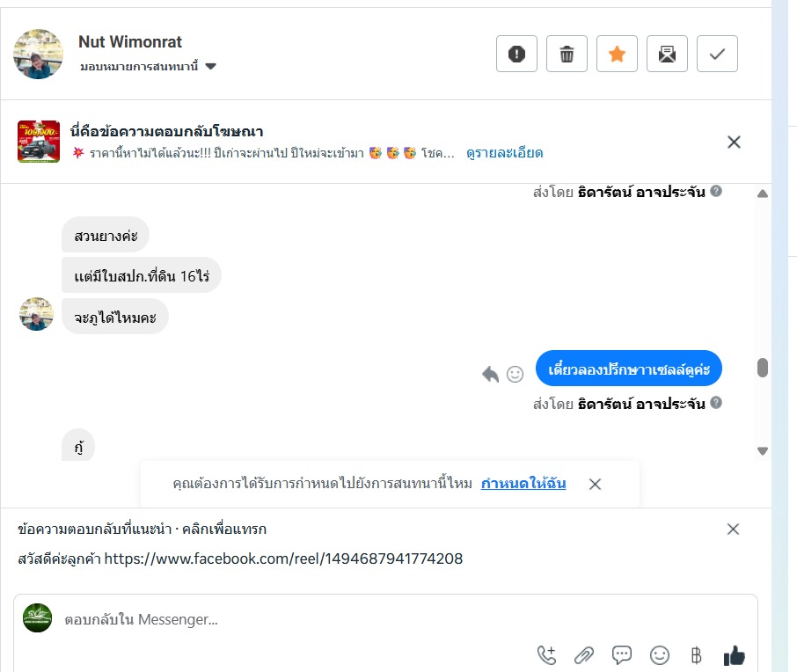The height and width of the screenshot is (672, 797).
Task: Mark conversation as unread via envelope icon
Action: [667, 55]
